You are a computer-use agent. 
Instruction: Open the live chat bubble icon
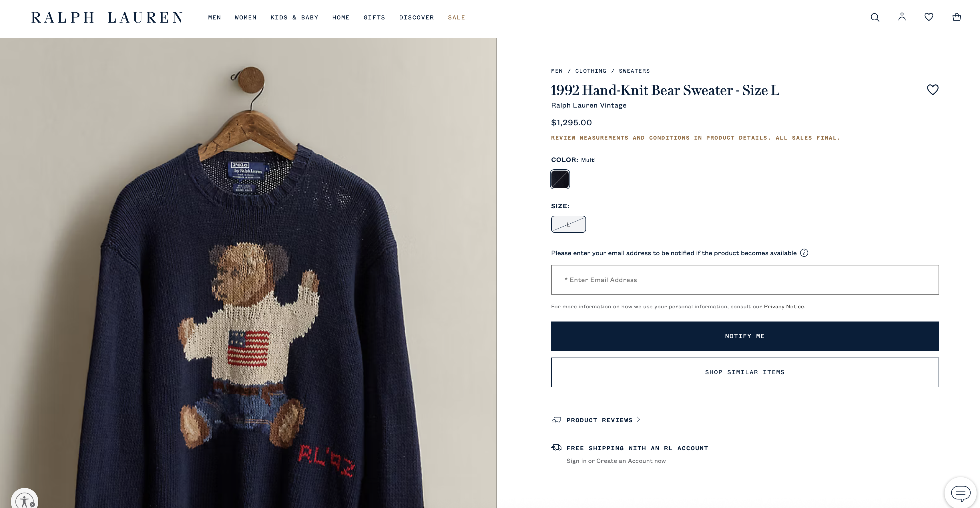click(x=961, y=493)
